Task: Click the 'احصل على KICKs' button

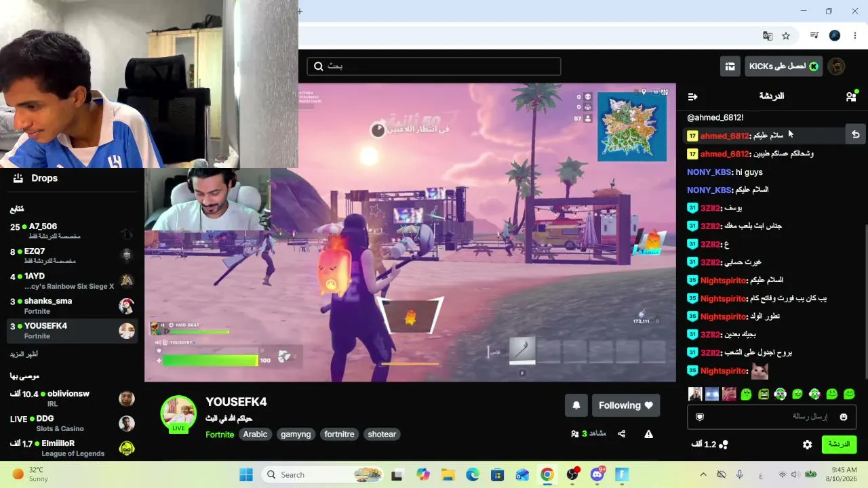Action: click(784, 66)
